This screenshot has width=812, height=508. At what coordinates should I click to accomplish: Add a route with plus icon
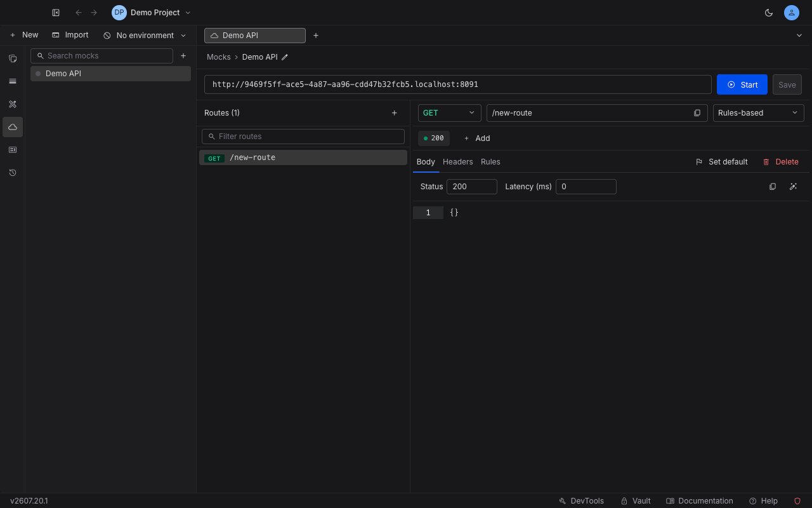coord(394,113)
